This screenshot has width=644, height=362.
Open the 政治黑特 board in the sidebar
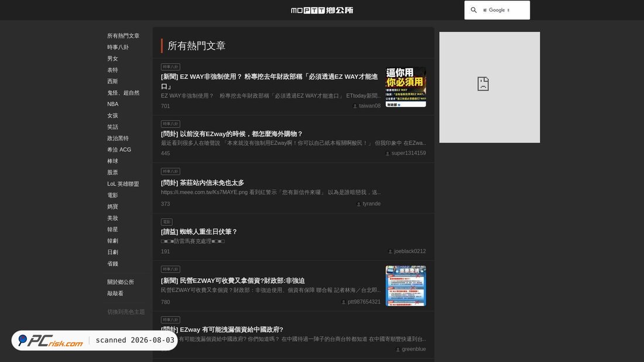(x=118, y=139)
